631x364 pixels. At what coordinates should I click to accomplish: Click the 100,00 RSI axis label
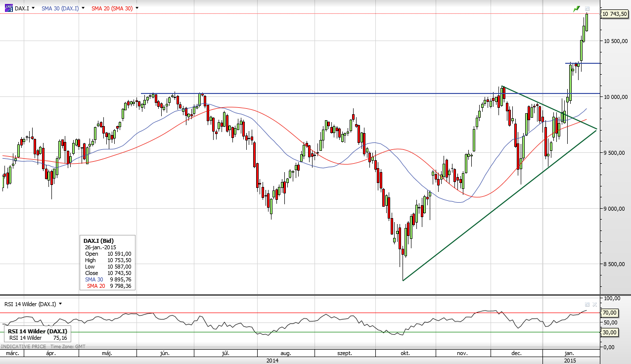(612, 298)
